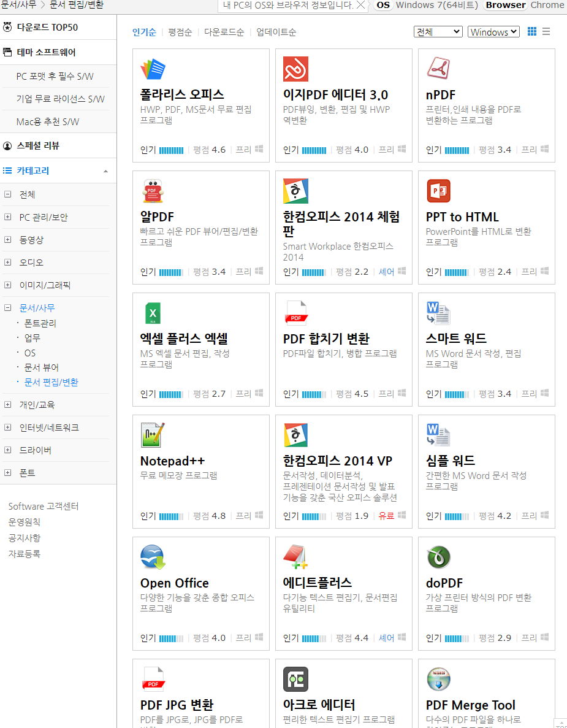Image resolution: width=567 pixels, height=728 pixels.
Task: Click the 심플 워드 document icon
Action: coord(438,435)
